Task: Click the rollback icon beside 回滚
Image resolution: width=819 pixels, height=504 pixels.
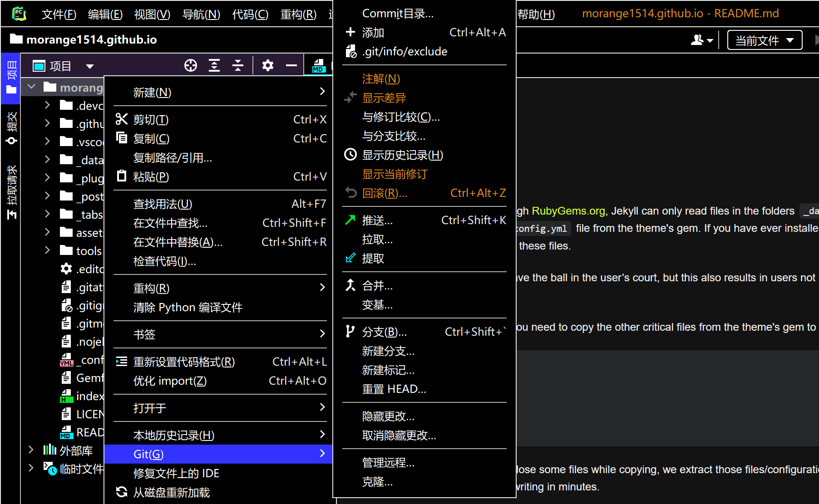Action: point(350,193)
